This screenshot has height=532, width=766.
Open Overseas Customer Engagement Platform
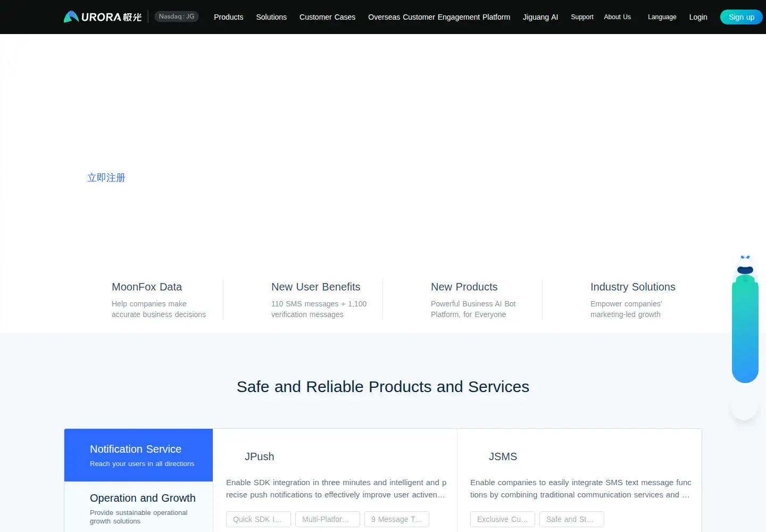coord(439,17)
